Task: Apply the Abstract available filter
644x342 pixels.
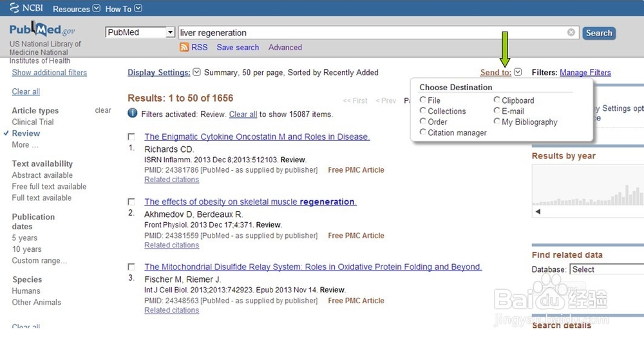Action: pos(43,175)
